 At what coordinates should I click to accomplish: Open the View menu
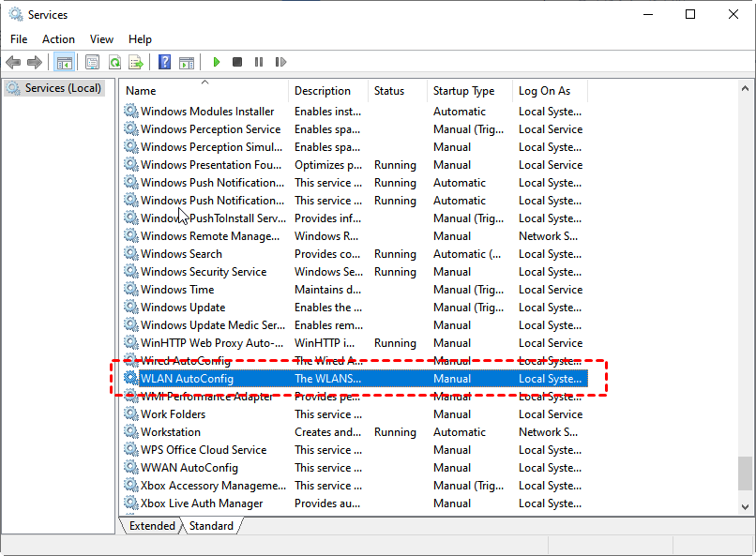tap(101, 39)
